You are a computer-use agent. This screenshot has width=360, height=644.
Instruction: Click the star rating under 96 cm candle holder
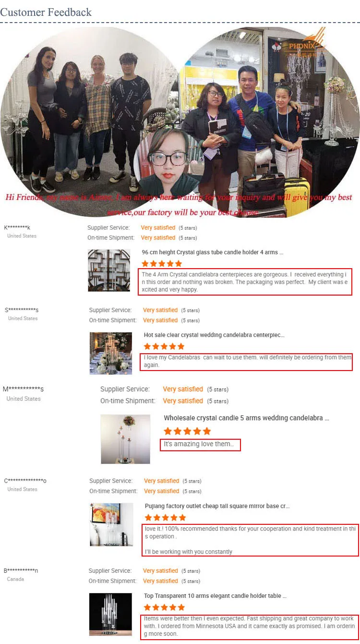pyautogui.click(x=162, y=263)
